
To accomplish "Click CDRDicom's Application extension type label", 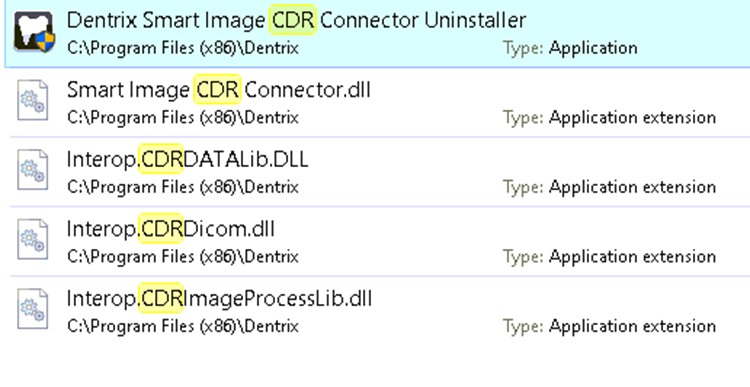I will pos(609,257).
